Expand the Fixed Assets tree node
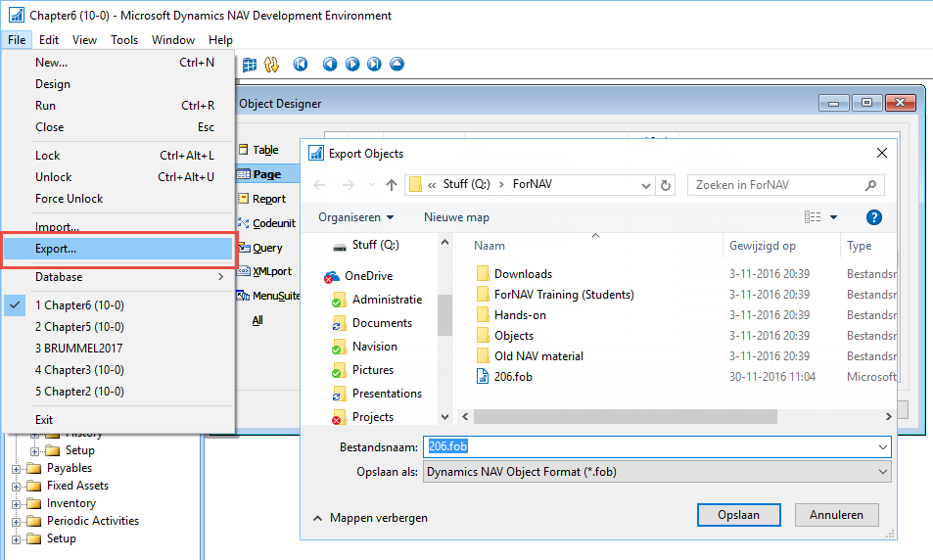 pos(16,487)
